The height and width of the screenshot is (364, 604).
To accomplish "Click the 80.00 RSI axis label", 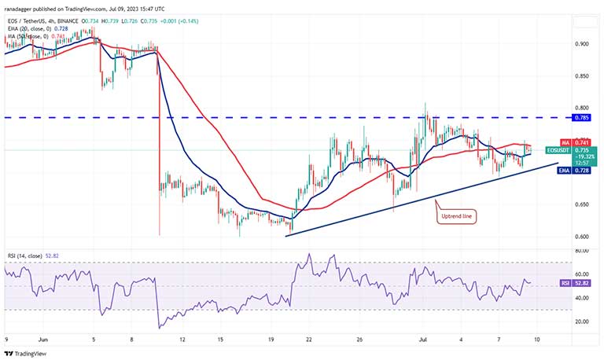I will [582, 251].
